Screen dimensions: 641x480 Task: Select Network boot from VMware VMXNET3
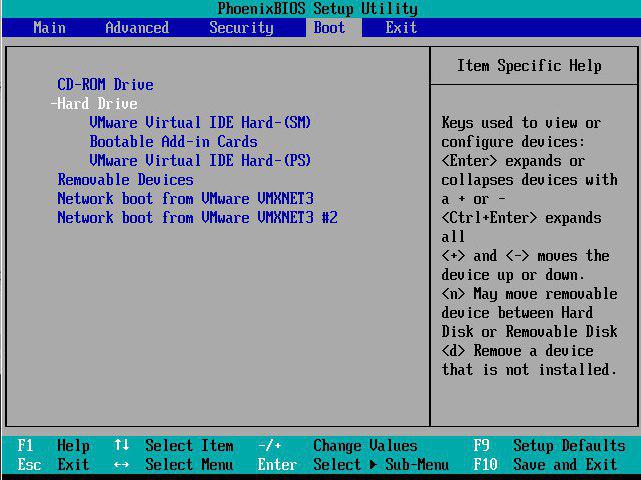(186, 198)
